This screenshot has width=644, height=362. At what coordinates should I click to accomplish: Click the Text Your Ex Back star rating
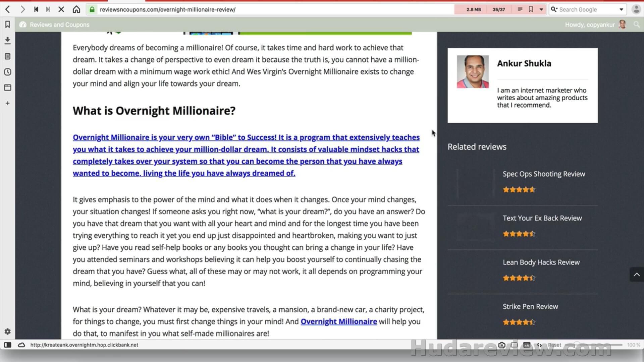[x=519, y=234]
